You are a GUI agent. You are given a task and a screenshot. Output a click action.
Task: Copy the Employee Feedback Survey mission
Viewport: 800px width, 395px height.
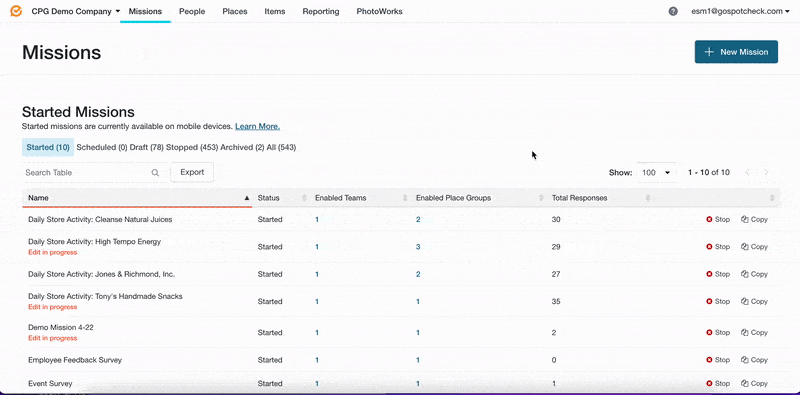[x=754, y=360]
